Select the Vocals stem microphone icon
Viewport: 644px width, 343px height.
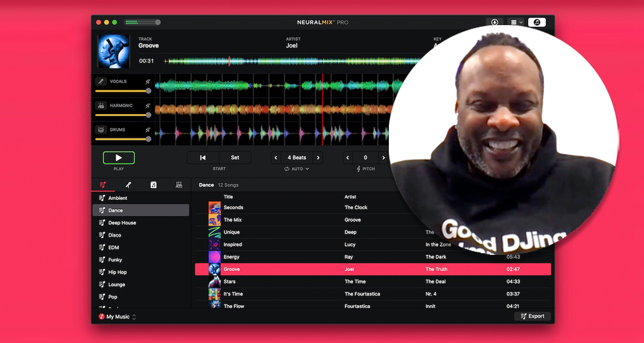(101, 82)
